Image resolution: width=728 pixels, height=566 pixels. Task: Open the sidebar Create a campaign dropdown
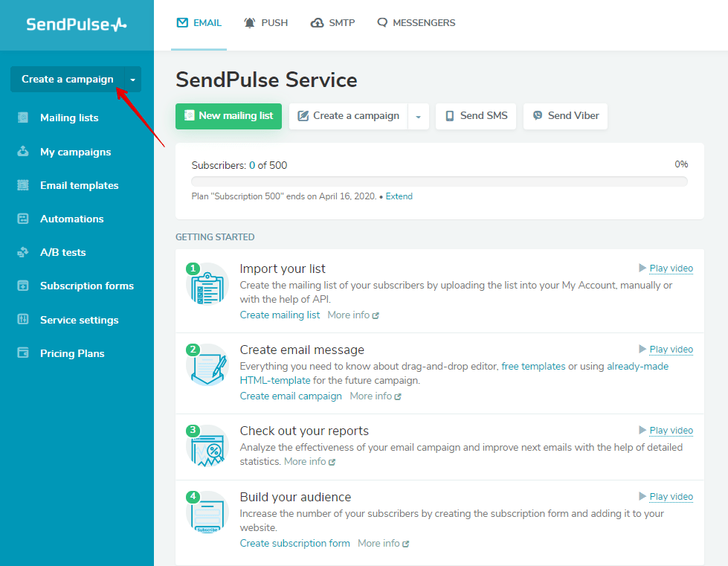(x=132, y=80)
